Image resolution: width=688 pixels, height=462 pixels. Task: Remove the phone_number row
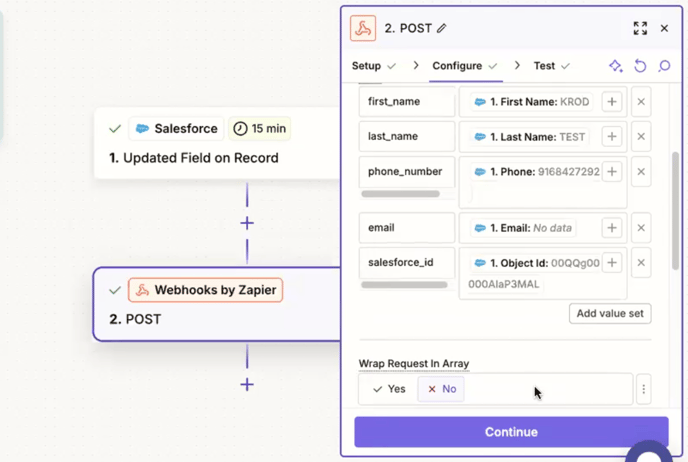click(641, 172)
